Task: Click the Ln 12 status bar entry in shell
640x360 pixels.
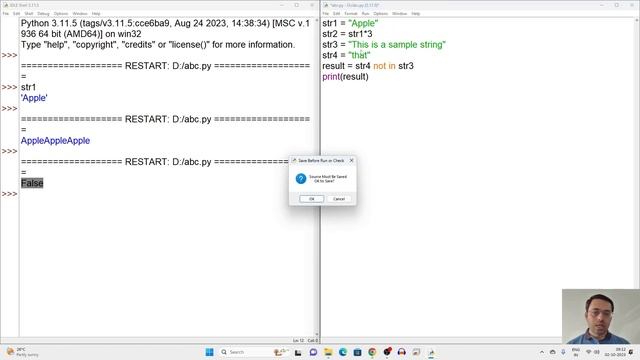Action: 298,340
